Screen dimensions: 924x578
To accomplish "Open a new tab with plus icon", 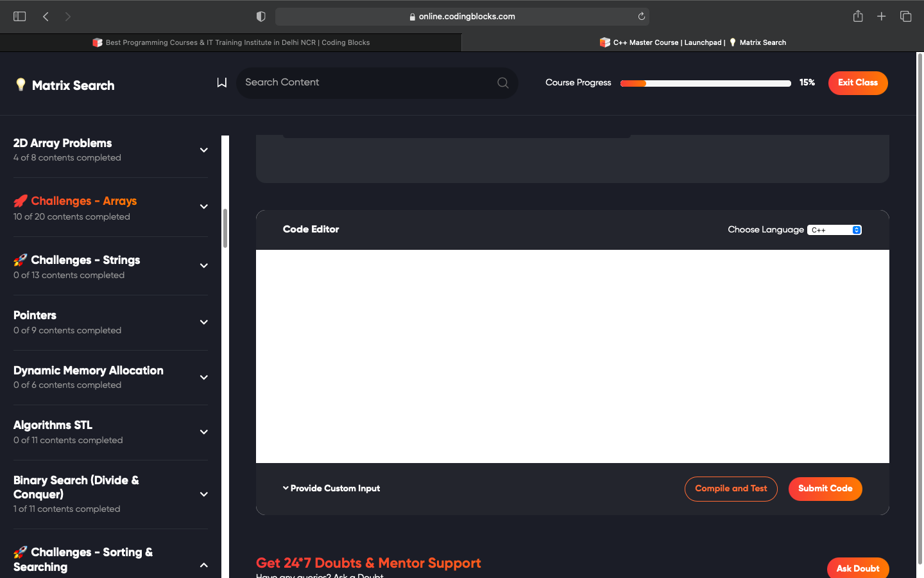I will 882,16.
